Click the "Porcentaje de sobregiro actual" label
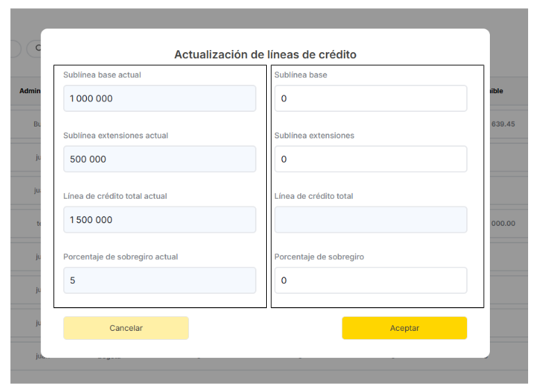The width and height of the screenshot is (542, 392). [120, 256]
